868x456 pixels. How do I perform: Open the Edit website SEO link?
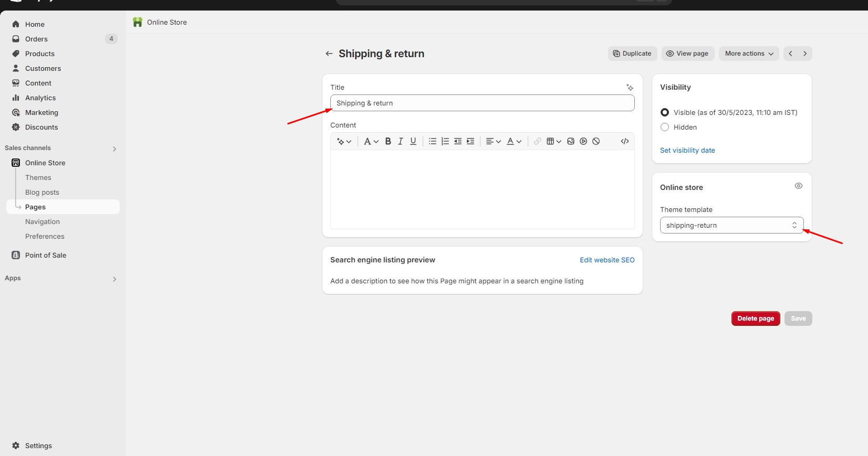(x=607, y=260)
